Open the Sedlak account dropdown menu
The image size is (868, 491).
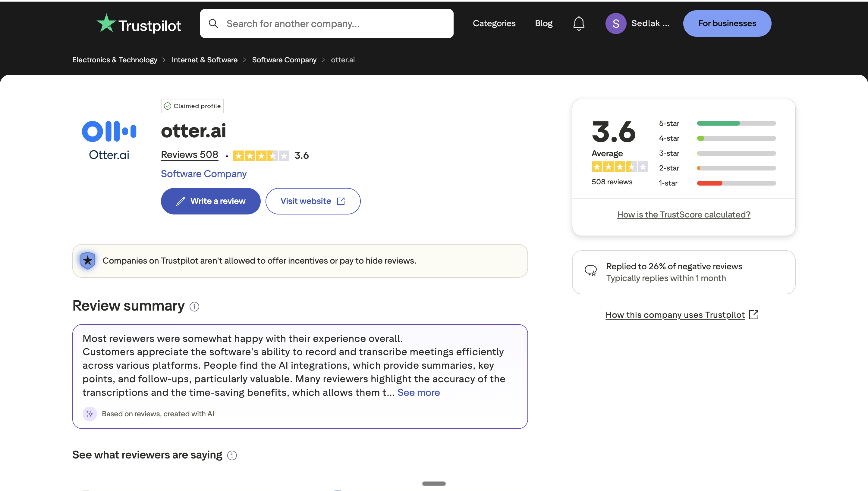click(650, 23)
